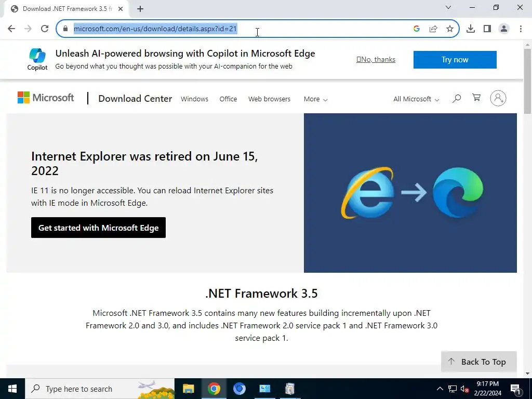Open the Windows nav item
Screen dimensions: 532x399
click(x=194, y=99)
